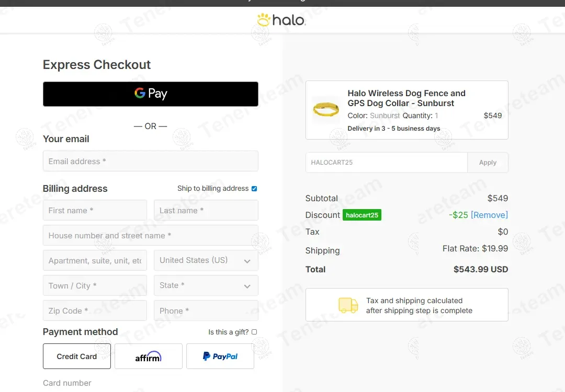Screen dimensions: 565x392
Task: Focus the Last name field
Action: 206,210
